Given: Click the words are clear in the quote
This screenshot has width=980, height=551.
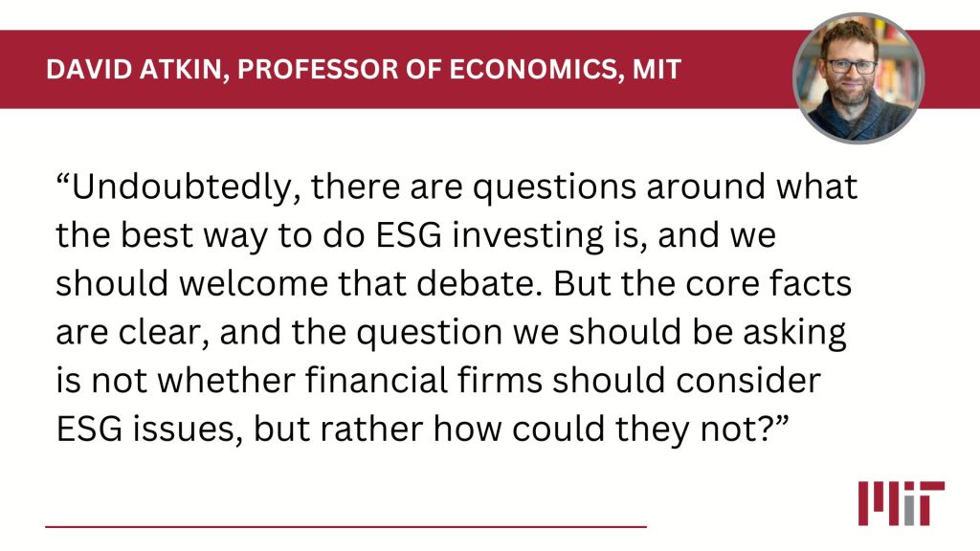Looking at the screenshot, I should point(131,332).
